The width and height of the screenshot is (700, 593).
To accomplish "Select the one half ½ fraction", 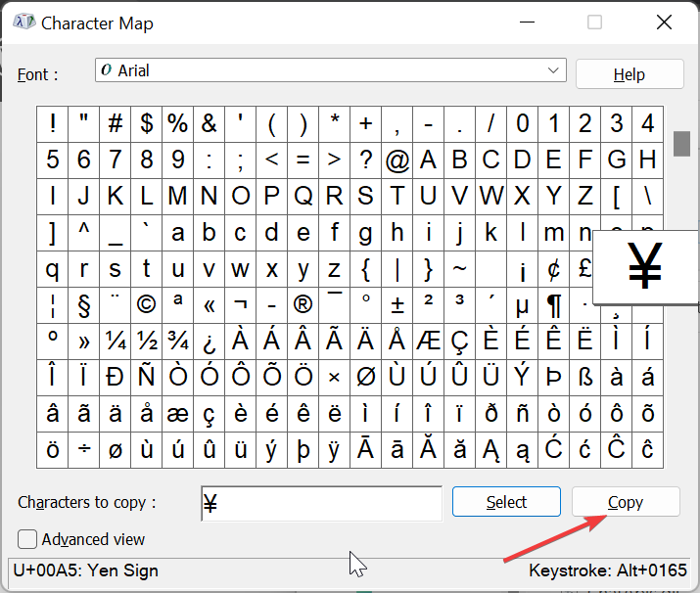I will pyautogui.click(x=147, y=342).
